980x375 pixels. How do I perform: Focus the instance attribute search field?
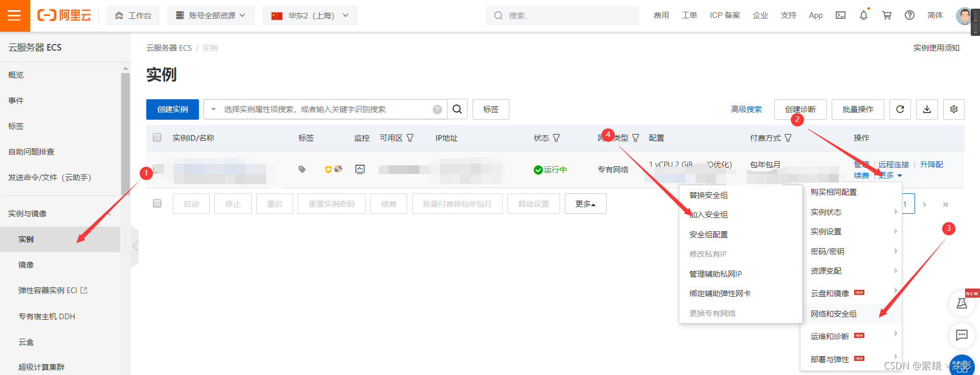coord(326,109)
